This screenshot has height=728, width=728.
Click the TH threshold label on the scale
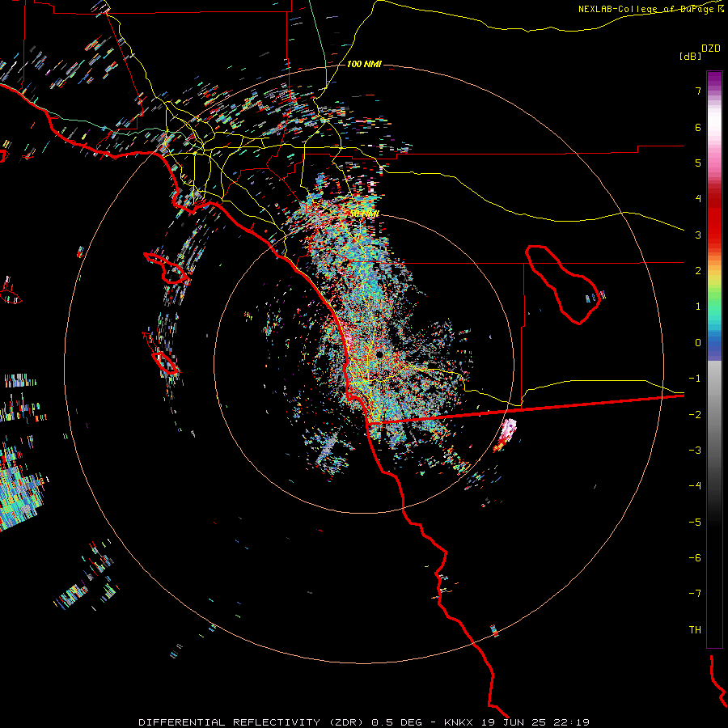point(695,629)
